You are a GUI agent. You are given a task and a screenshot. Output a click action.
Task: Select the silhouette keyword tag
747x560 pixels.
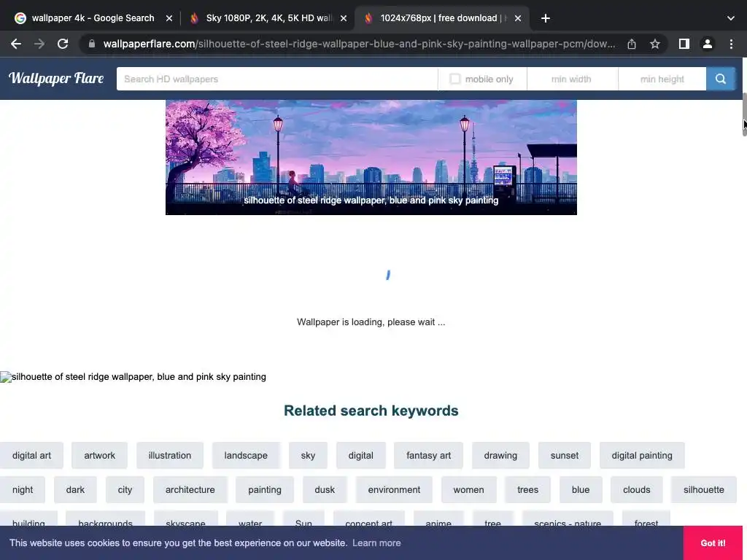(704, 489)
